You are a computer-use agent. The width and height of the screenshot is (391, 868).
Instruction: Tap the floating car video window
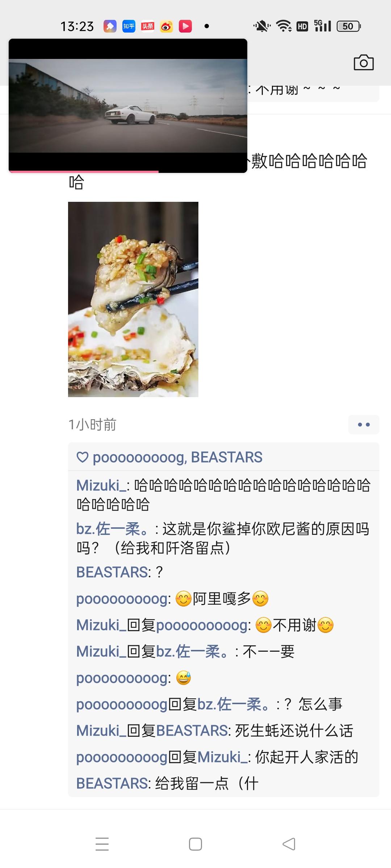pos(128,106)
